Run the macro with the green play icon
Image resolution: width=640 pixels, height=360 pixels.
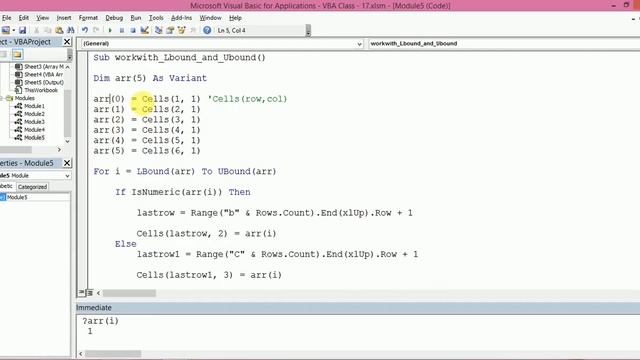click(x=110, y=30)
